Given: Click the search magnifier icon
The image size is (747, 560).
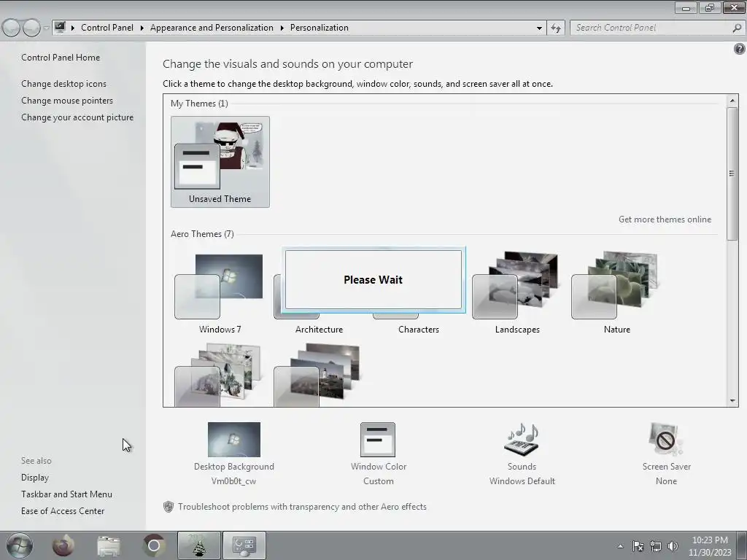Looking at the screenshot, I should 737,28.
